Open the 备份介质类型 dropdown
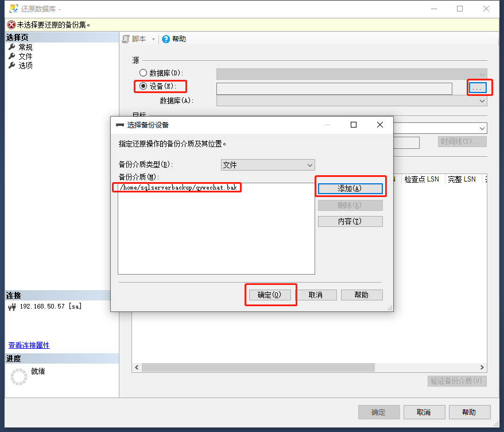This screenshot has width=504, height=432. [267, 165]
